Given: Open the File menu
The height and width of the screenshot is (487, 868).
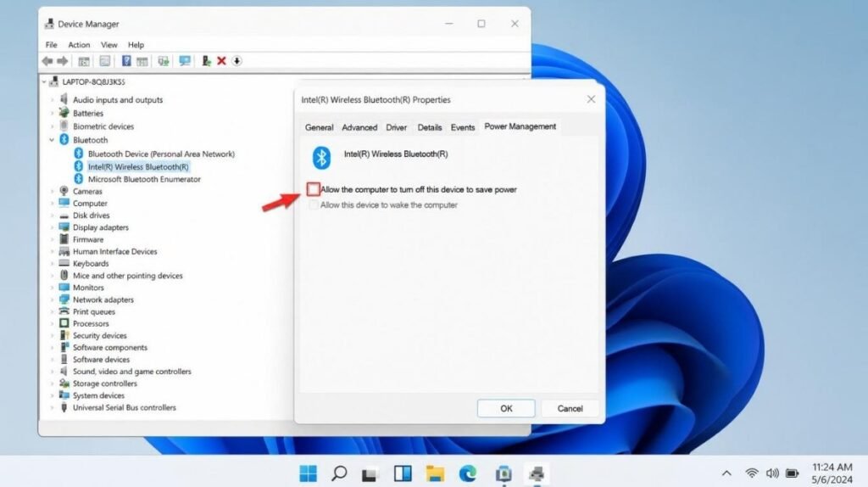Looking at the screenshot, I should [x=51, y=45].
